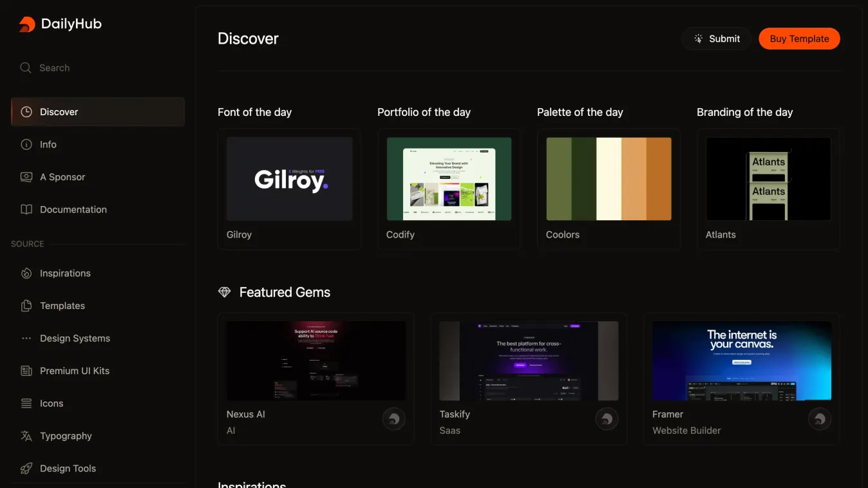Click the Buy Template button
The image size is (868, 488).
[799, 39]
